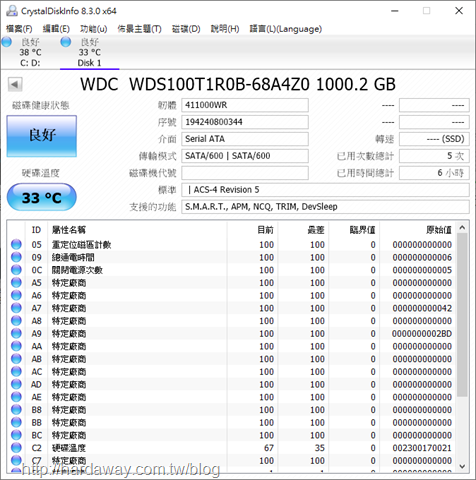Click status orb for attribute A8
The width and height of the screenshot is (476, 480).
click(x=16, y=321)
